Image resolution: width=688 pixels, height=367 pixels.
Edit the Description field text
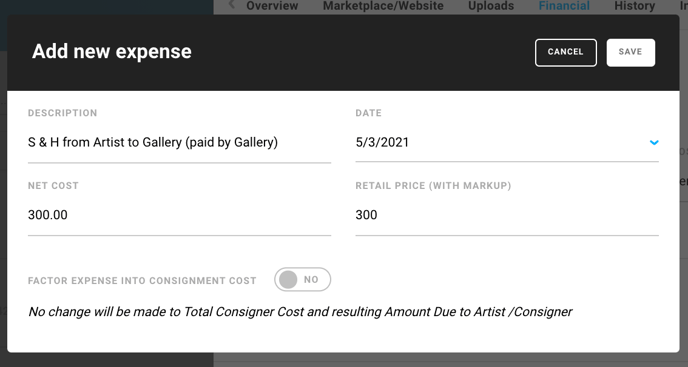179,142
